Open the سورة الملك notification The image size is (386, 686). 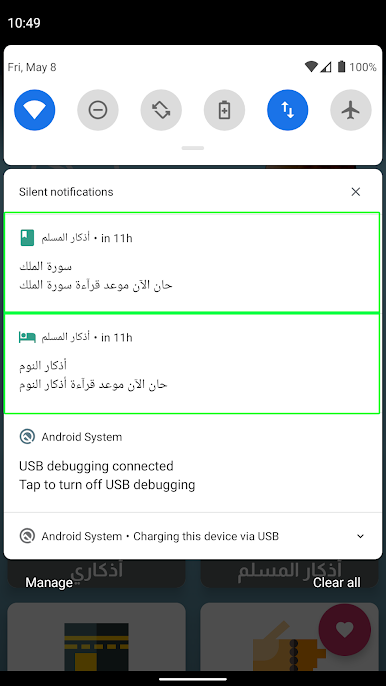tap(192, 262)
